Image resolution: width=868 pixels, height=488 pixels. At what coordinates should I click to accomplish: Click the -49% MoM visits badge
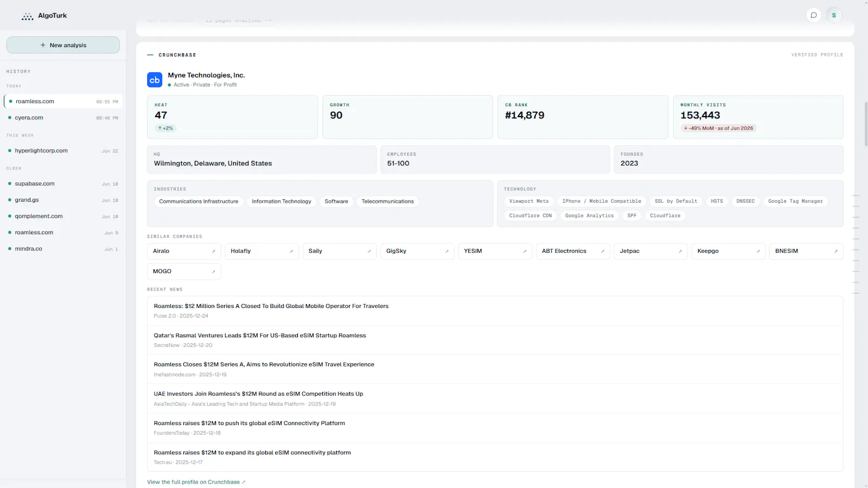tap(719, 129)
